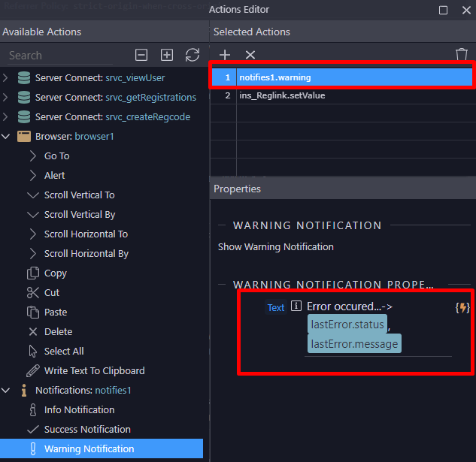Select the Select All action
The height and width of the screenshot is (462, 476).
pos(64,352)
